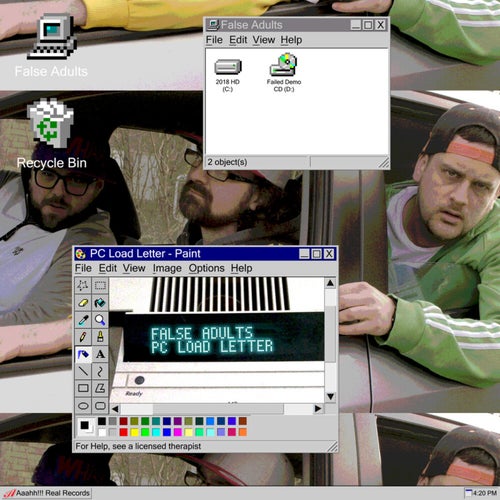Image resolution: width=500 pixels, height=500 pixels.
Task: Pick the purple palette swatch
Action: click(178, 421)
